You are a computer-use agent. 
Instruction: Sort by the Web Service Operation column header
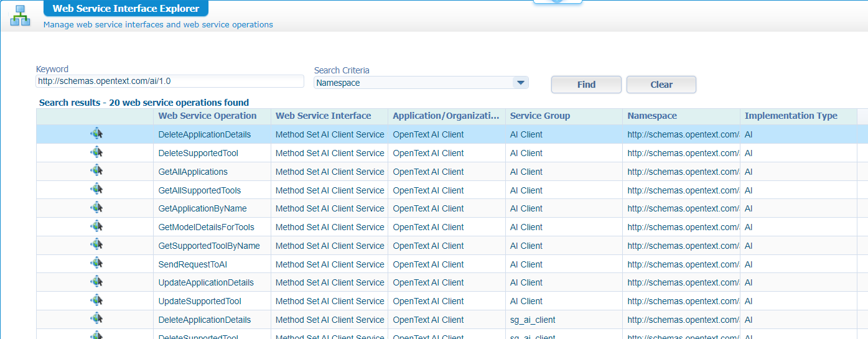tap(207, 116)
